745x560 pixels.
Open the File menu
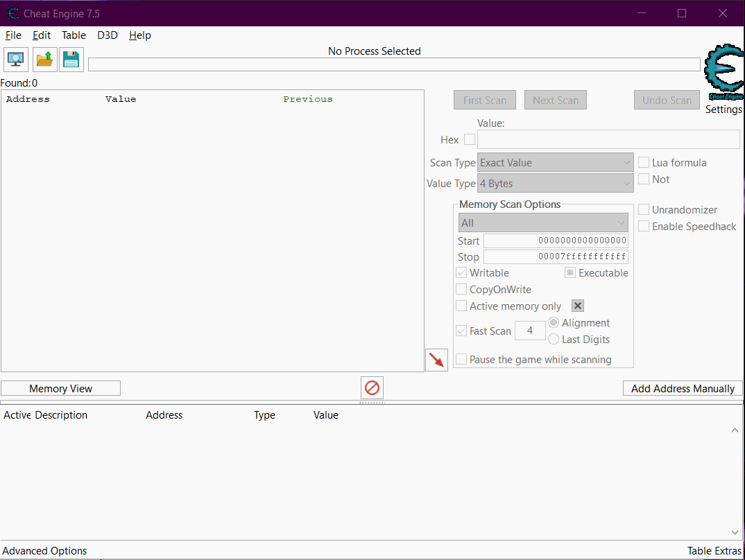tap(13, 35)
